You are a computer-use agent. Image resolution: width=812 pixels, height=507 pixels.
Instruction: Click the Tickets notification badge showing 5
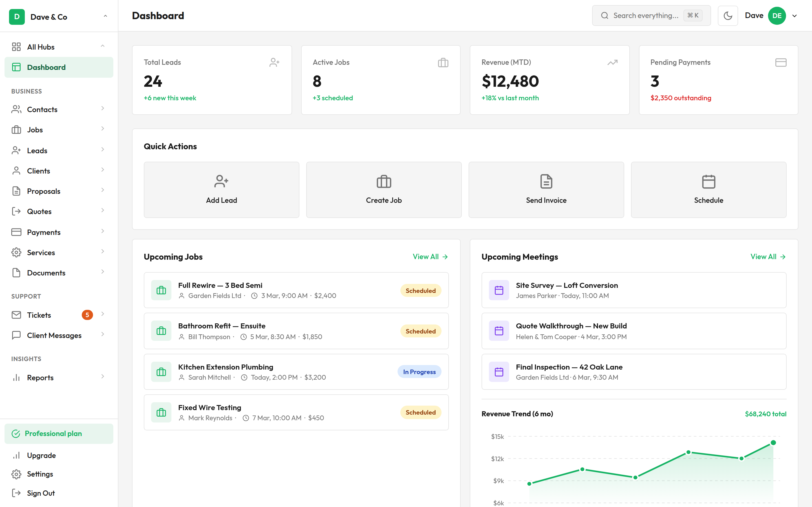87,315
